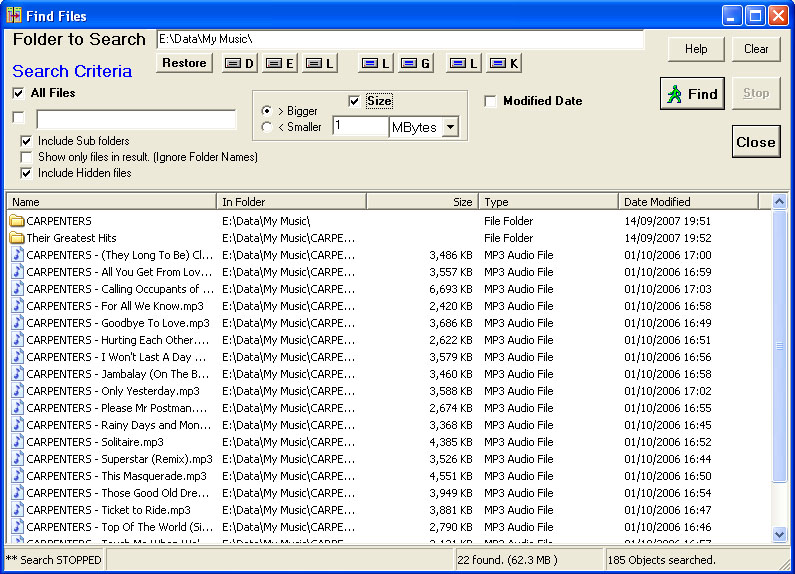Sort results by Size column header
Viewport: 795px width, 574px height.
coord(422,202)
